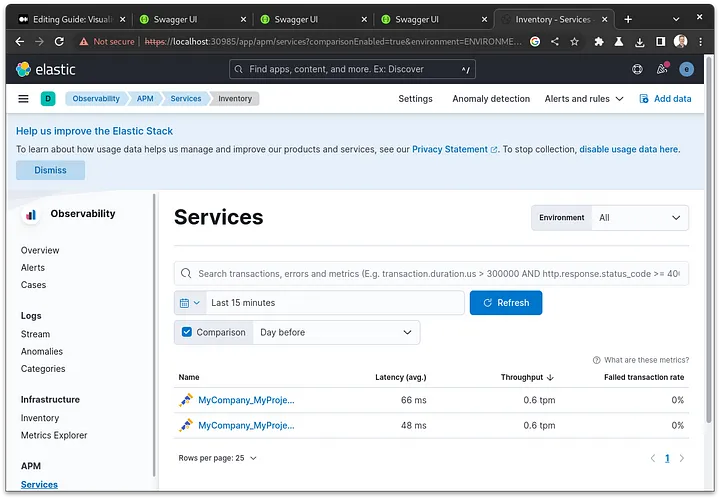Open a new browser tab
The image size is (720, 499).
click(x=628, y=19)
